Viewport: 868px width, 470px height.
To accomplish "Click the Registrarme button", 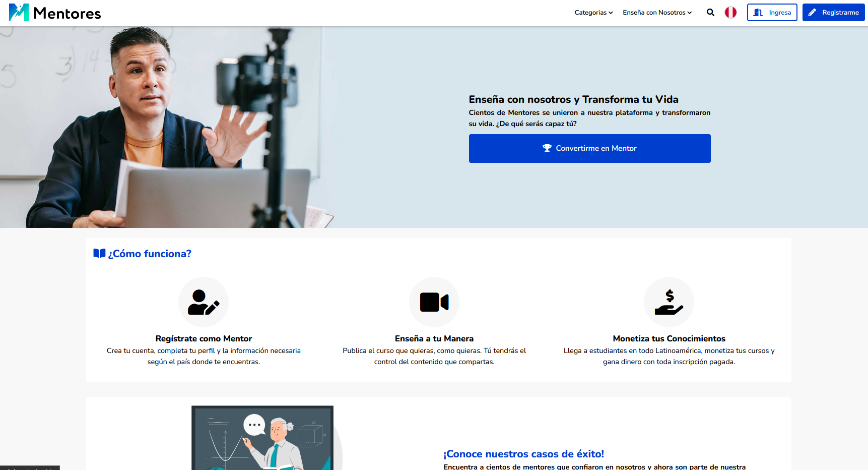I will [833, 13].
